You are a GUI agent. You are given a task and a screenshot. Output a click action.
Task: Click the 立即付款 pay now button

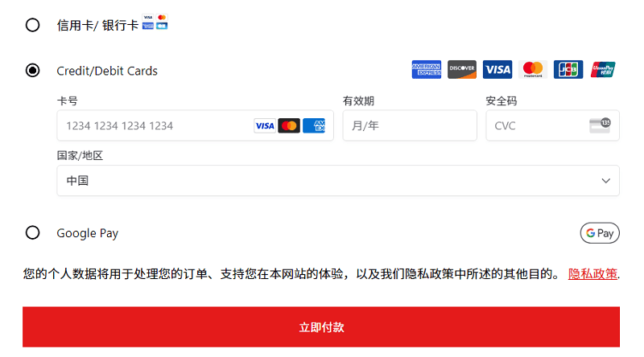[x=321, y=327]
